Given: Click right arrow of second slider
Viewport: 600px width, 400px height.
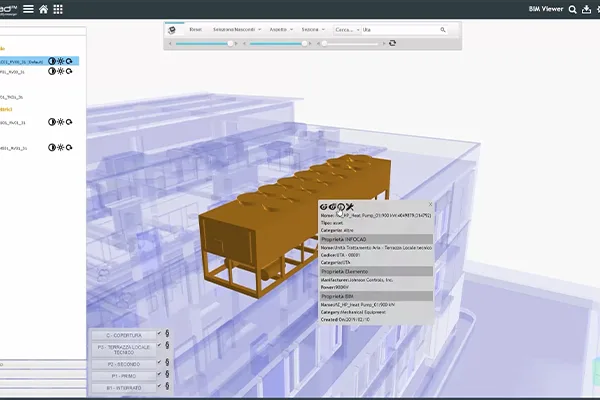Looking at the screenshot, I should (310, 44).
